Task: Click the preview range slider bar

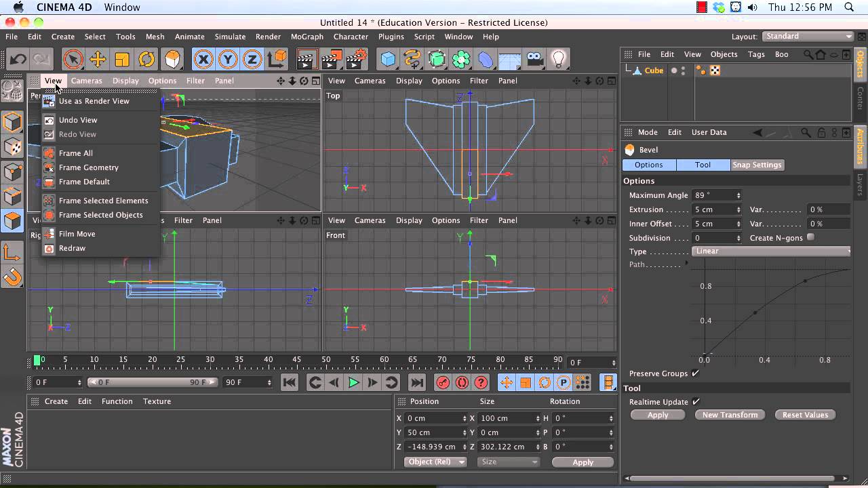Action: pos(152,382)
